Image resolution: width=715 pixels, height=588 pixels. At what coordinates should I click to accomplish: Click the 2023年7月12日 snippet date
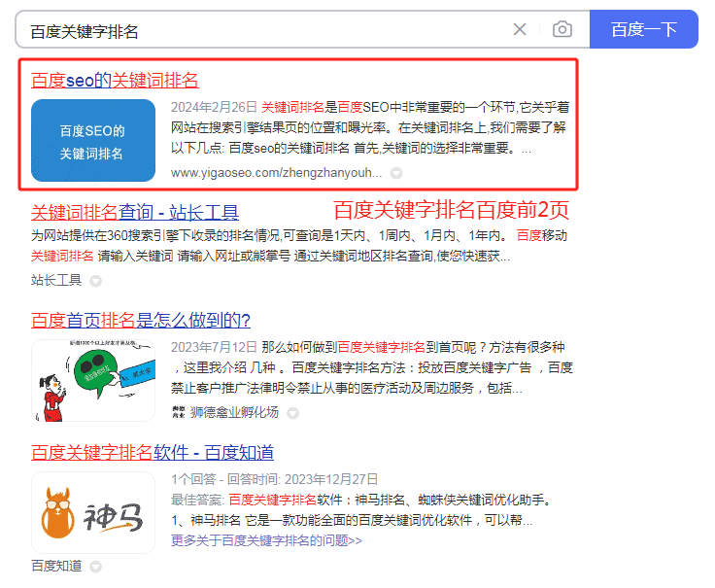[x=214, y=347]
